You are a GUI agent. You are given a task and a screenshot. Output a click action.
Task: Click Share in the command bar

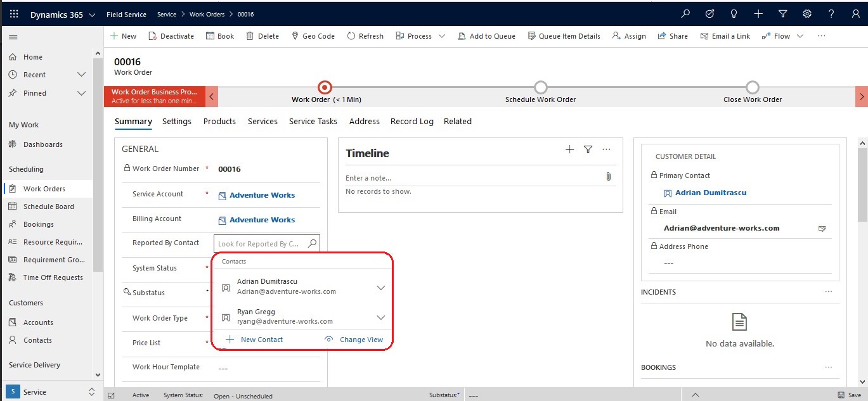click(673, 36)
